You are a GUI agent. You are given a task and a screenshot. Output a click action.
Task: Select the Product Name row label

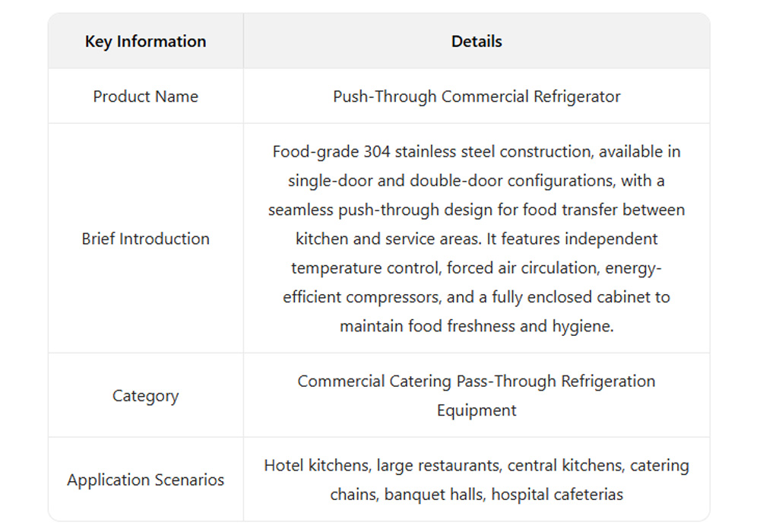coord(145,97)
